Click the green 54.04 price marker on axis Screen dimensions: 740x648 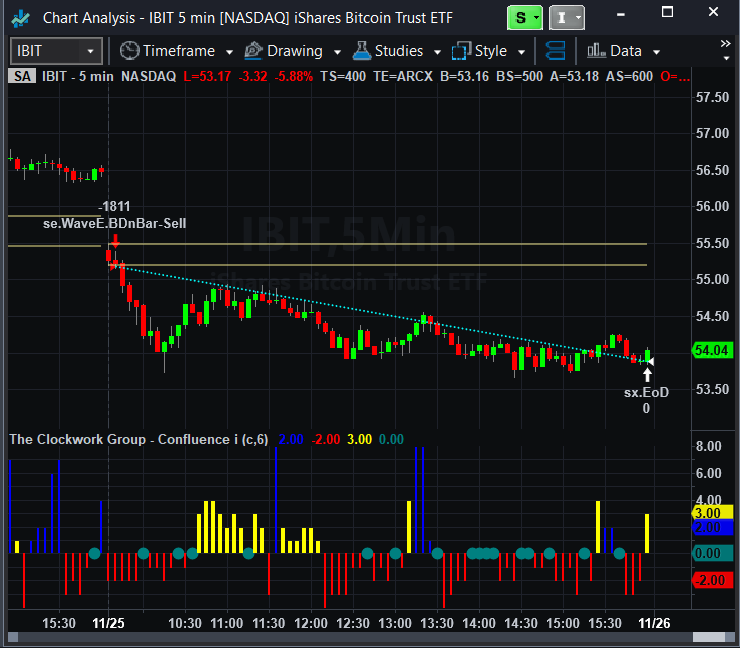coord(712,350)
